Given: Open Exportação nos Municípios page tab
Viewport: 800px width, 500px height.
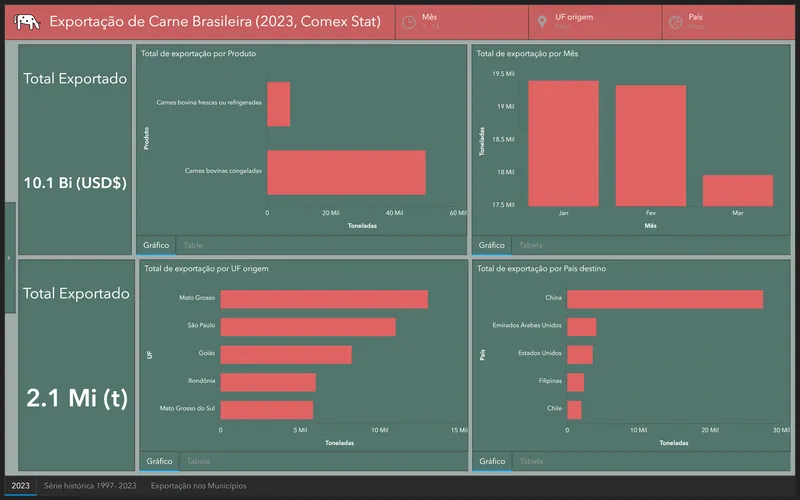Looking at the screenshot, I should pos(198,486).
